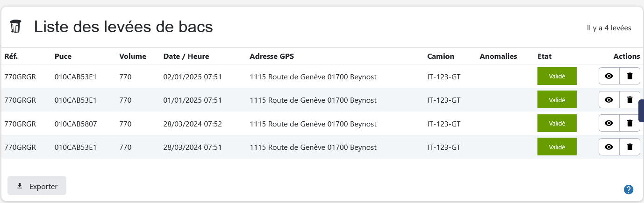
Task: Open the dark side tab on right edge
Action: (x=641, y=111)
